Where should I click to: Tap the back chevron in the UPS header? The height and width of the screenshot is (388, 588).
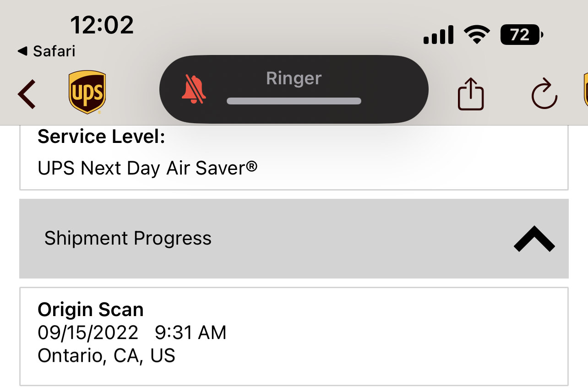pyautogui.click(x=27, y=94)
